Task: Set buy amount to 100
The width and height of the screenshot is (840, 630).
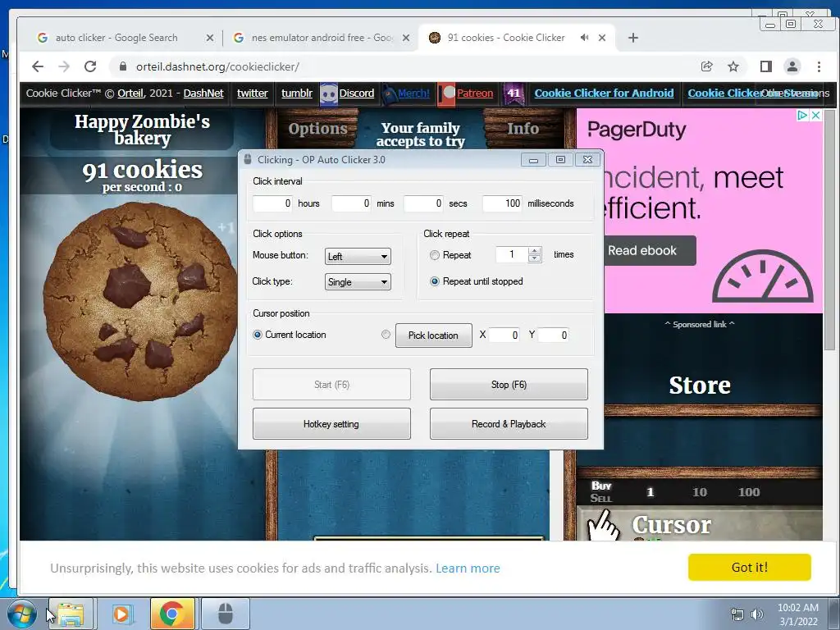Action: 748,492
